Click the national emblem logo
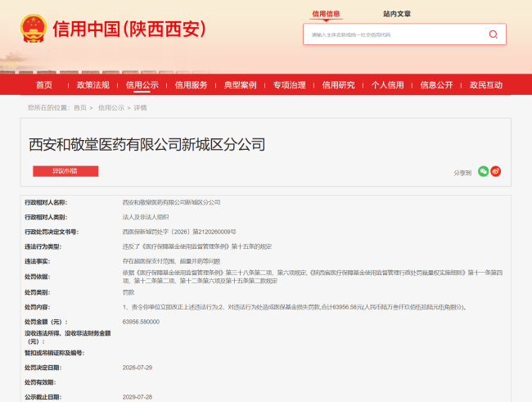532x402 pixels. 33,28
